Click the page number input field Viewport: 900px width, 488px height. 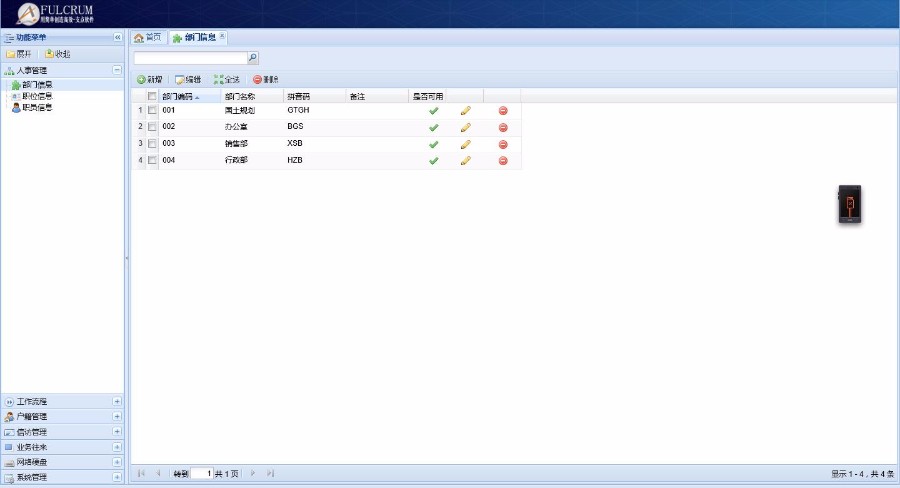click(x=202, y=473)
